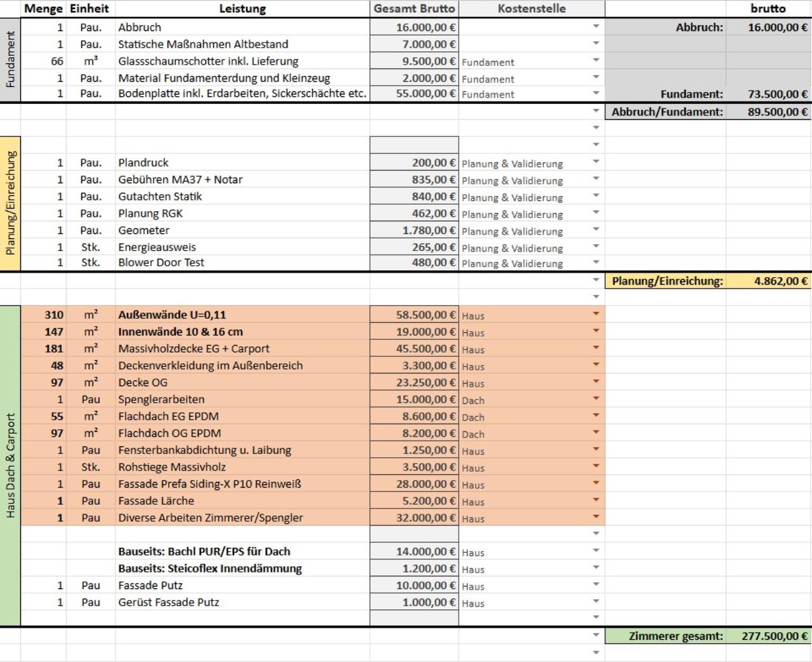812x662 pixels.
Task: Open Kostenstelle dropdown for Abbruch row
Action: pos(596,27)
